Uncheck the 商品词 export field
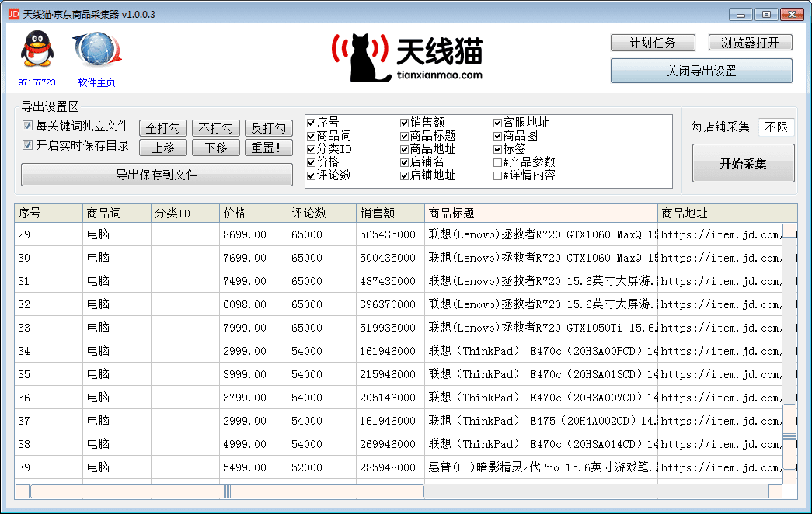This screenshot has height=514, width=812. point(312,136)
